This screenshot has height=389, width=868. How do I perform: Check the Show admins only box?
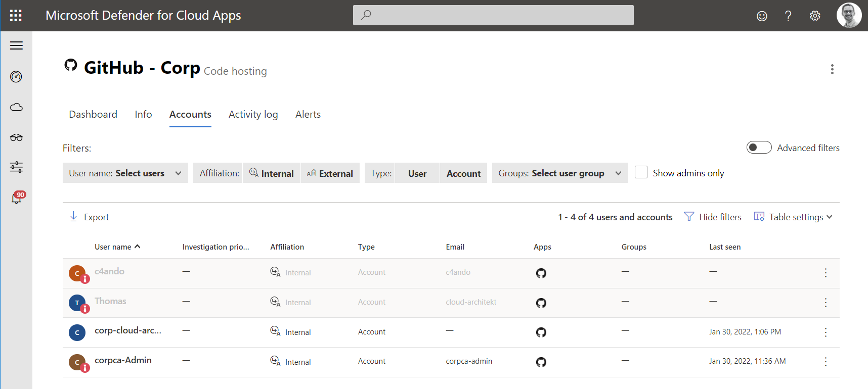pos(641,172)
